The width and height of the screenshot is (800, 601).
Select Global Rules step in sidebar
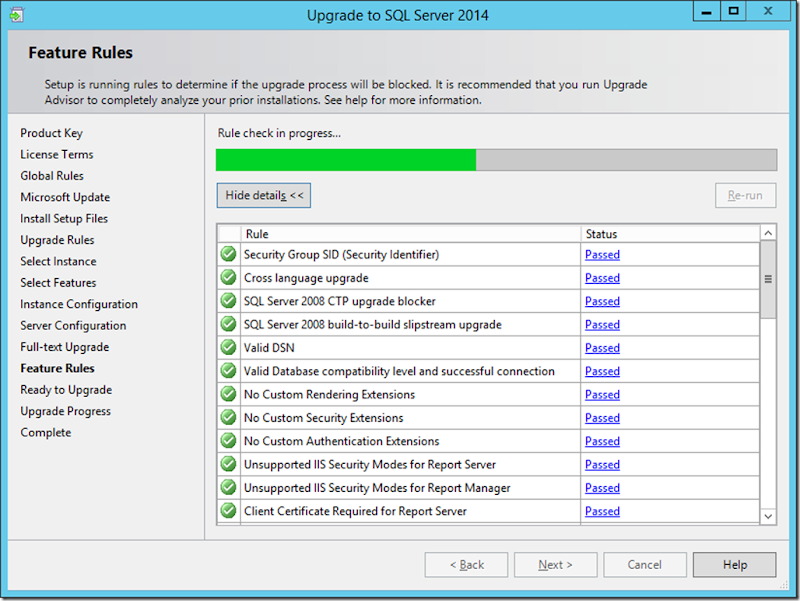point(52,176)
